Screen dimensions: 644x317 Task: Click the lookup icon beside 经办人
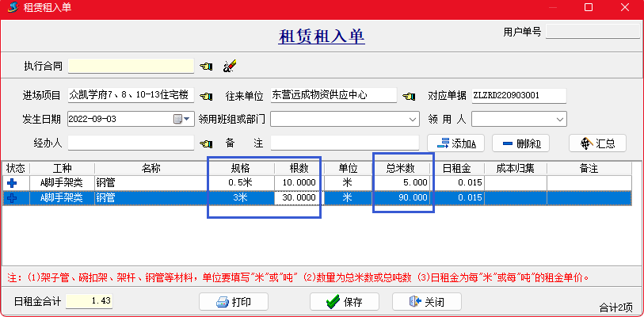[207, 143]
